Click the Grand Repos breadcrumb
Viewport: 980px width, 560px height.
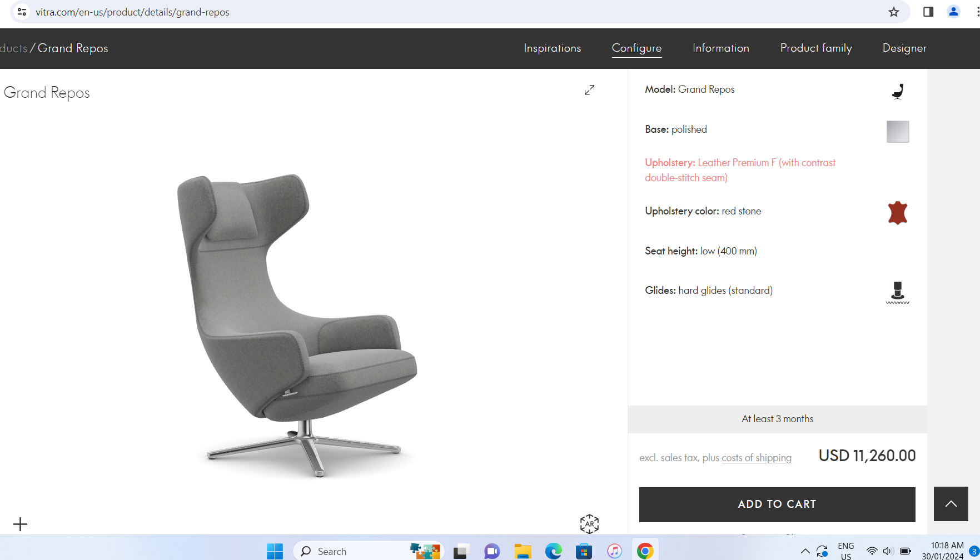(x=73, y=48)
